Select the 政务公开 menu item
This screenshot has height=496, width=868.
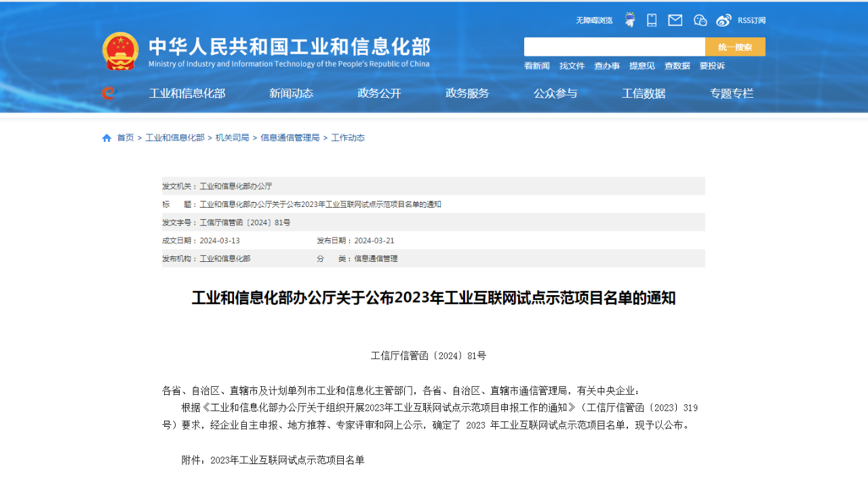379,94
